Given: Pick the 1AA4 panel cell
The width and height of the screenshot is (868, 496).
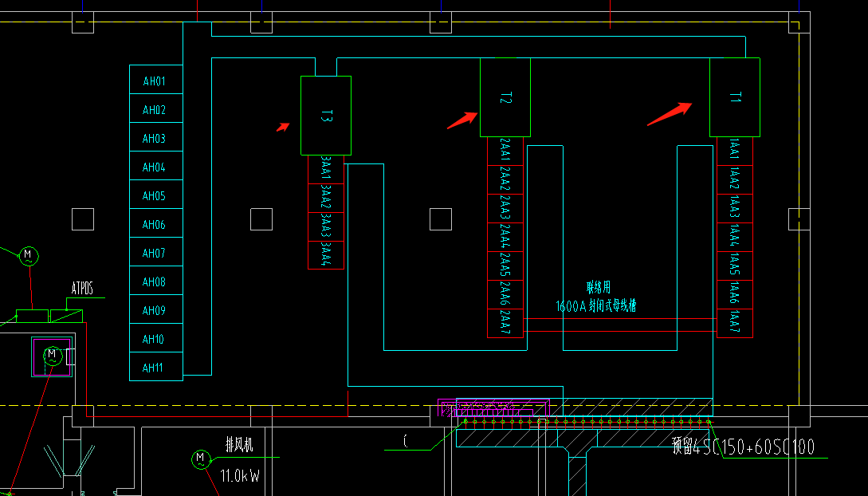Looking at the screenshot, I should 735,237.
